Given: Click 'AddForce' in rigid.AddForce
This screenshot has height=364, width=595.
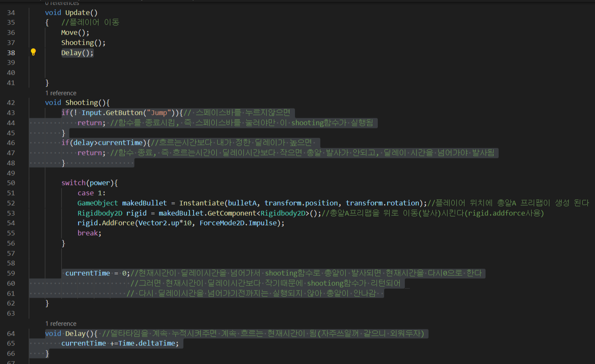Looking at the screenshot, I should (x=118, y=223).
